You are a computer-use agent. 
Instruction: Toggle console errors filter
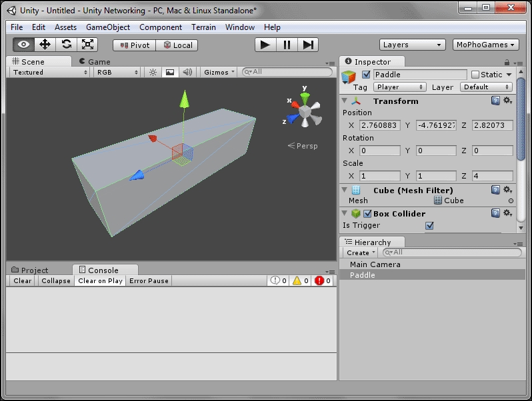click(x=322, y=280)
